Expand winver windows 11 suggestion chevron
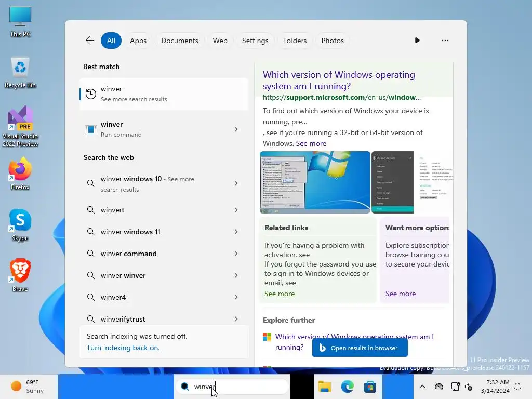The height and width of the screenshot is (399, 532). [x=236, y=231]
